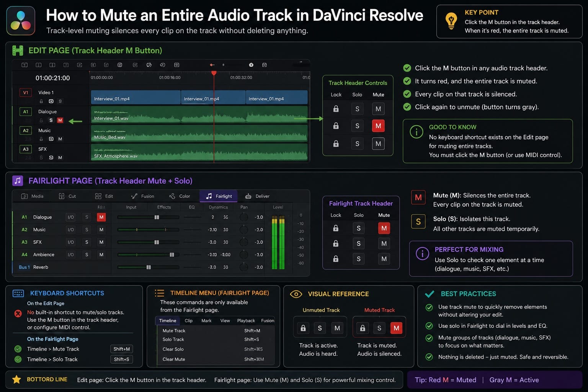Open the Playback menu

tap(246, 321)
